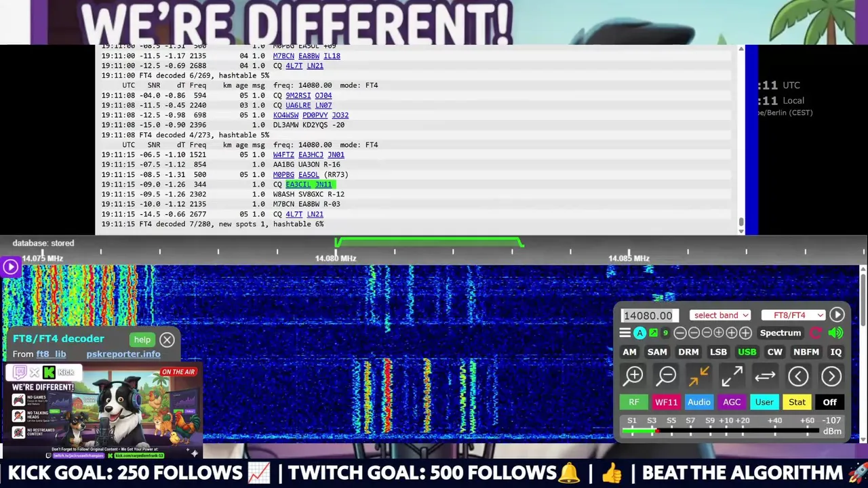Click the cyan circled A icon
Viewport: 868px width, 488px height.
point(639,333)
